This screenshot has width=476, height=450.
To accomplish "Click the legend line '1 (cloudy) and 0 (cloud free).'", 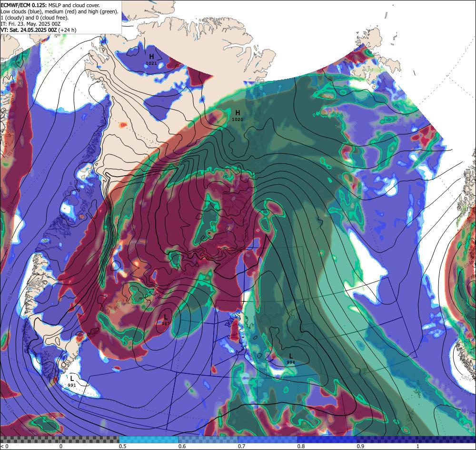I will pos(35,18).
